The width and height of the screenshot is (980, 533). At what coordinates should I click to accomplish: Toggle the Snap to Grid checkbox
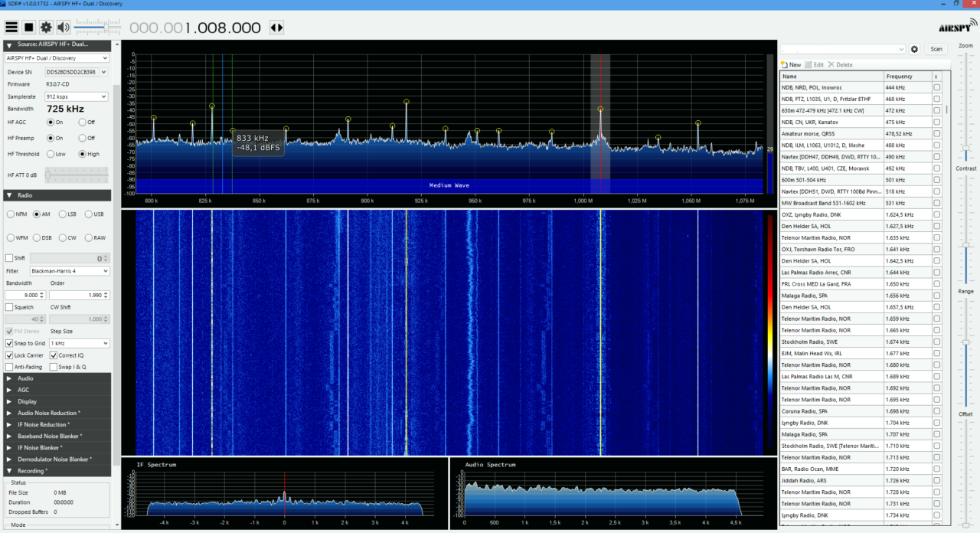click(9, 344)
